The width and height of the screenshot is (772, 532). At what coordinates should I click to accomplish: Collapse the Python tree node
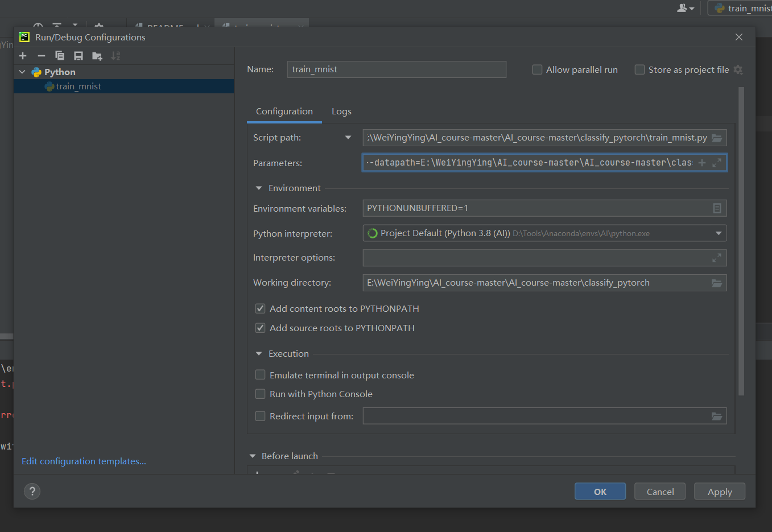[x=22, y=72]
